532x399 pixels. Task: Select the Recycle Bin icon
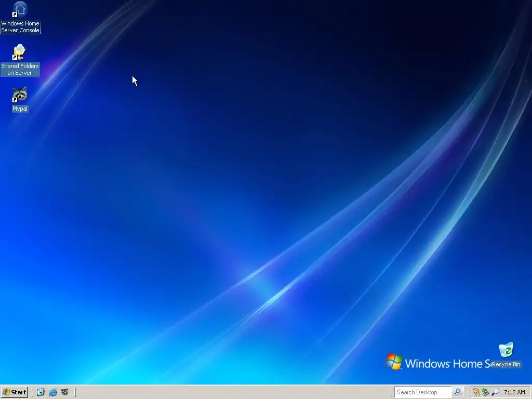pos(506,355)
